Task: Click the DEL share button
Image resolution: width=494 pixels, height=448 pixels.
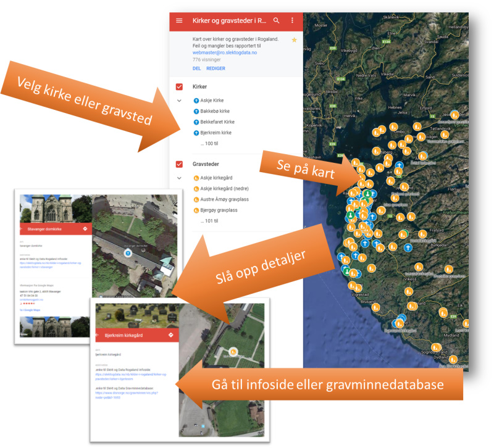Action: (x=196, y=68)
